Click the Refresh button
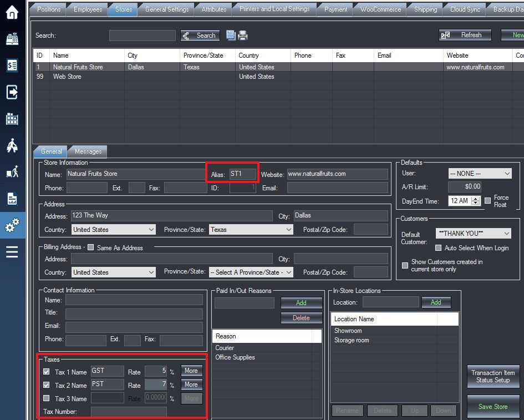The width and height of the screenshot is (524, 420). tap(465, 35)
